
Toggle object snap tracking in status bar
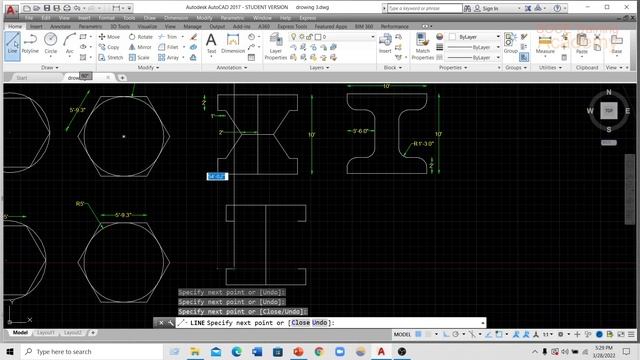click(489, 334)
